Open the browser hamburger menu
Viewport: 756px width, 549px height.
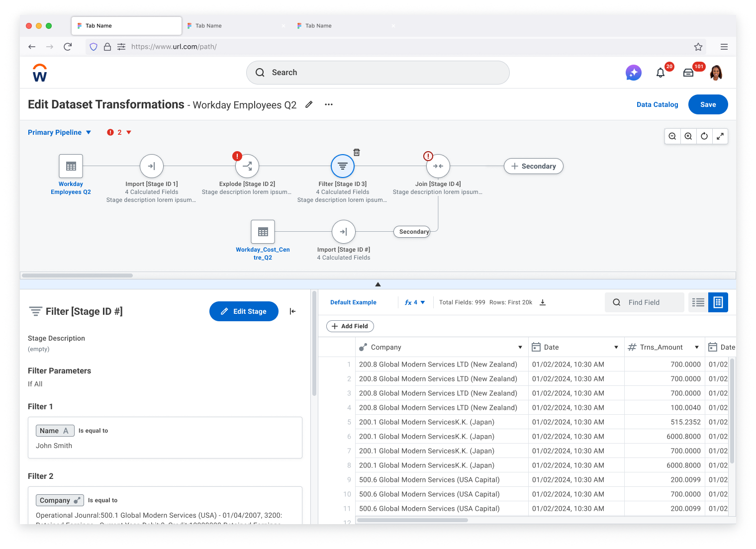724,47
